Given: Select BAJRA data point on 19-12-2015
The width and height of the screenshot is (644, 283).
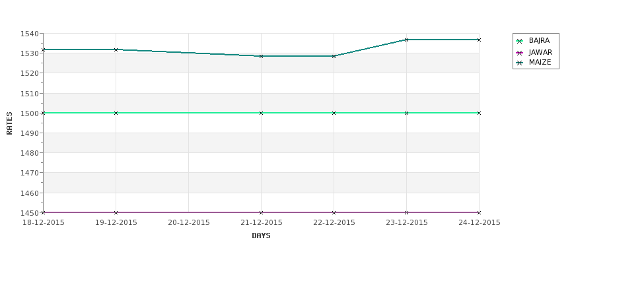Looking at the screenshot, I should (116, 113).
